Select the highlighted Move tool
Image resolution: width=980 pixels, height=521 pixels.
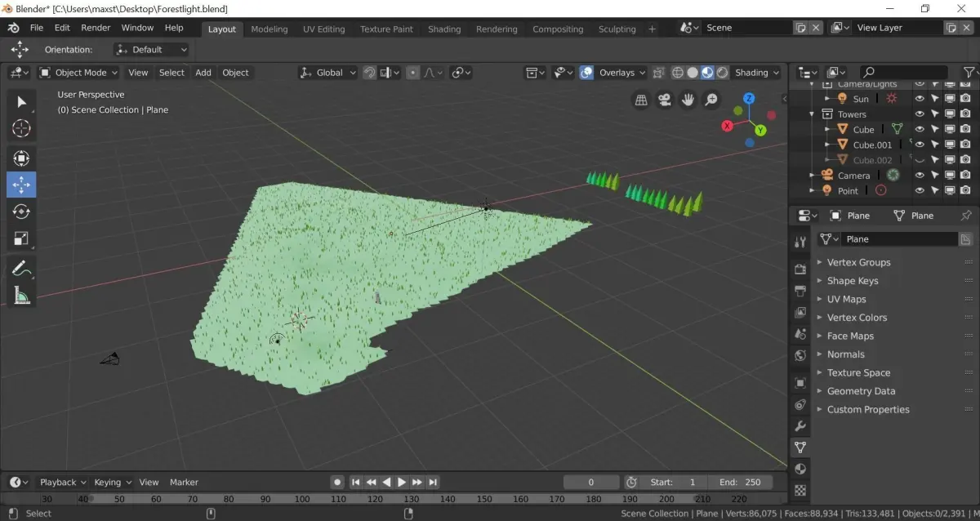click(x=21, y=185)
